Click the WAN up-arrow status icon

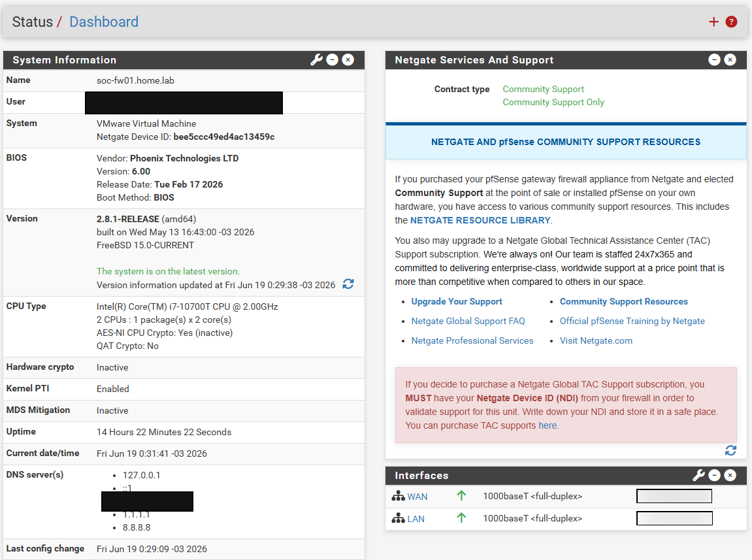(461, 496)
